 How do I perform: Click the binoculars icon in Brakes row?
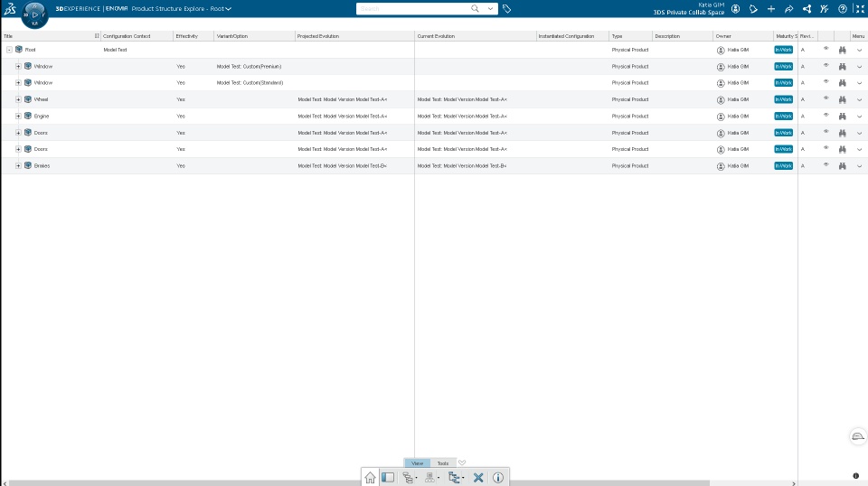(x=842, y=166)
